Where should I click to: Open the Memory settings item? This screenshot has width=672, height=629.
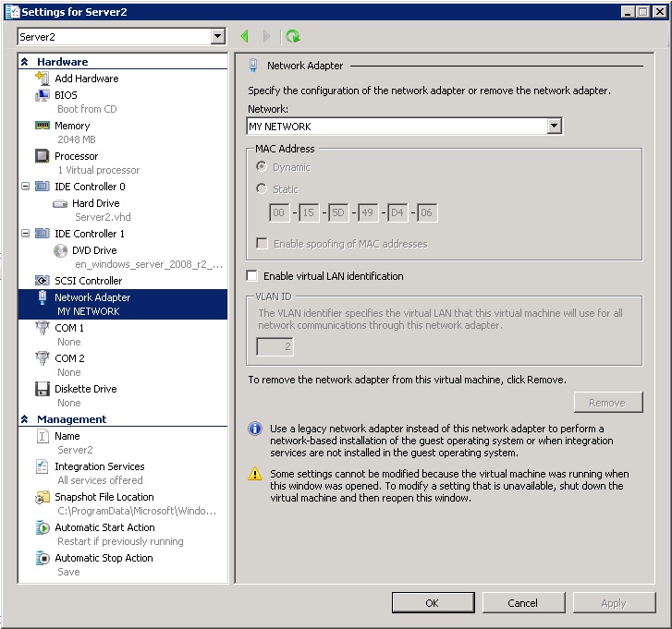(72, 126)
